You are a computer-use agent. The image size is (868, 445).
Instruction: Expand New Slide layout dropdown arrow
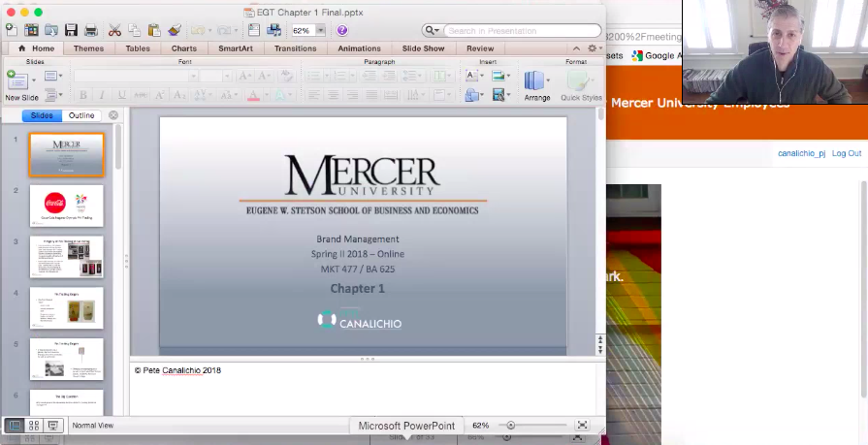coord(33,80)
